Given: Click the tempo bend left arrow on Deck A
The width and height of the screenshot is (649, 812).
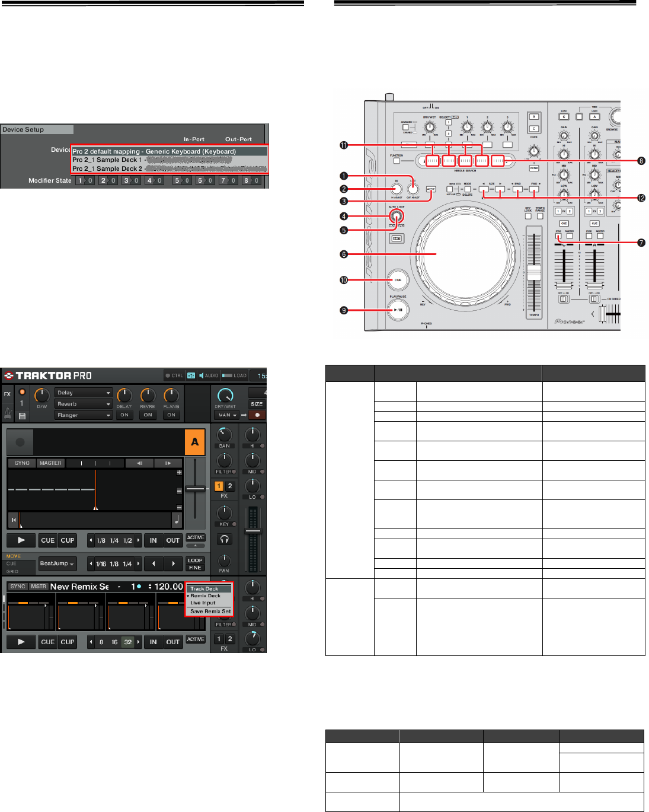Looking at the screenshot, I should [140, 463].
